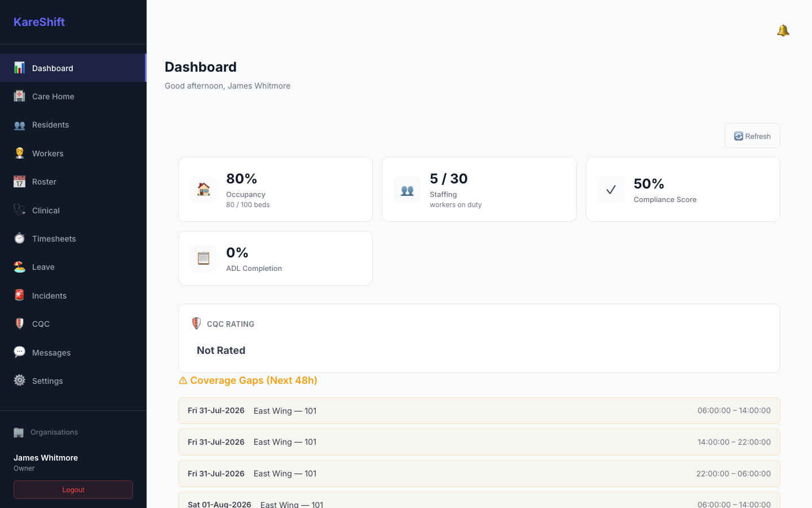
Task: Click the Workers person icon
Action: tap(19, 153)
